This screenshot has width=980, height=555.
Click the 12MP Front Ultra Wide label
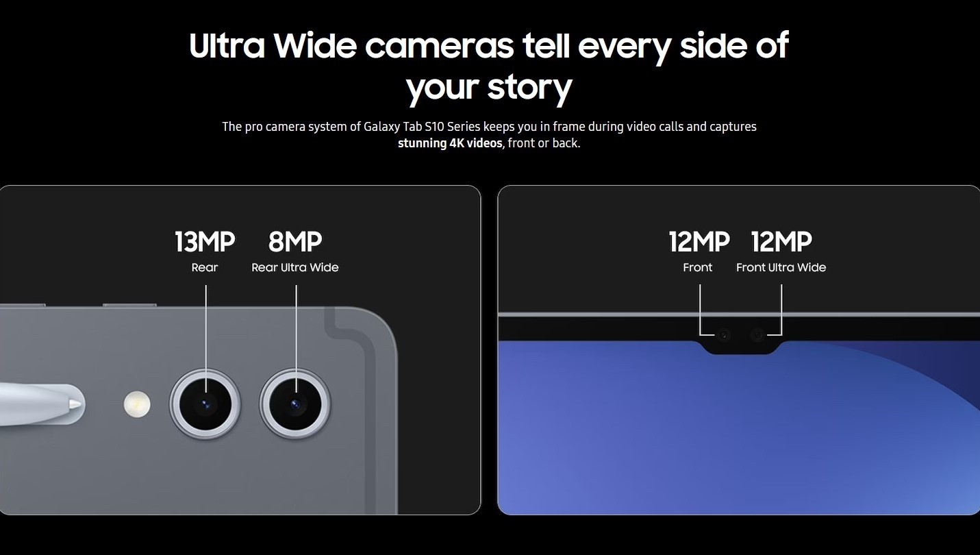781,241
